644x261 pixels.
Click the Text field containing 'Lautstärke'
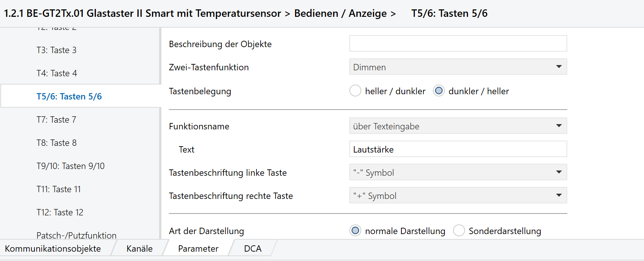(458, 149)
